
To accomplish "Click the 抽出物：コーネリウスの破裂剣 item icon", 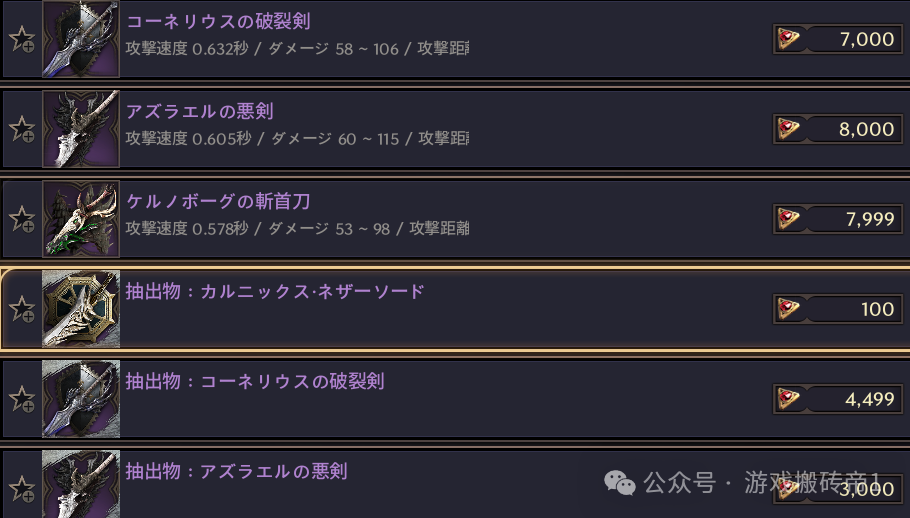I will point(81,399).
